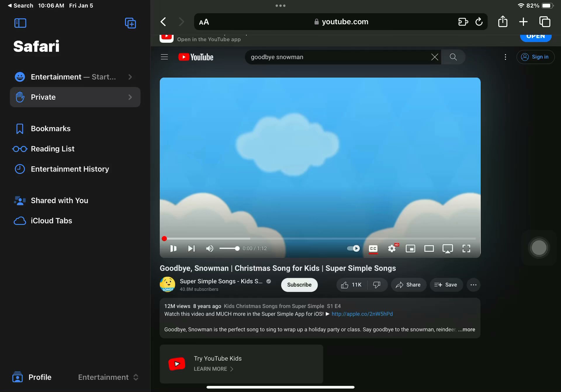Viewport: 561px width, 392px height.
Task: Open the Safari share sheet icon
Action: click(503, 22)
